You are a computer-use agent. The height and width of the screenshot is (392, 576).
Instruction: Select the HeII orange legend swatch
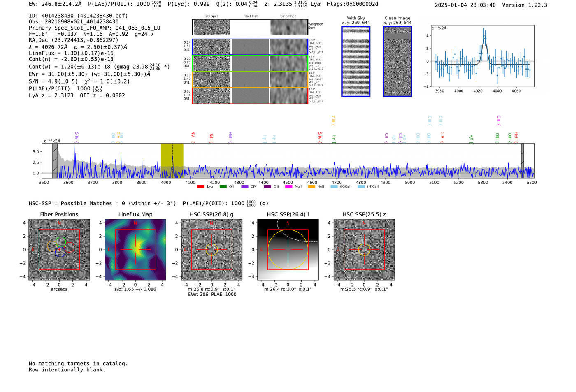(311, 186)
